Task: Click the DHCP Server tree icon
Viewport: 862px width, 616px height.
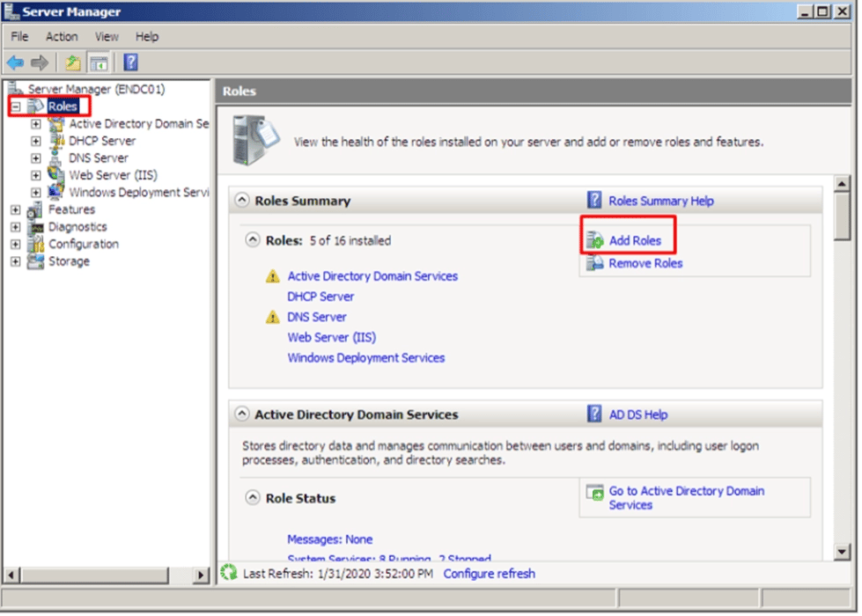Action: pyautogui.click(x=56, y=141)
